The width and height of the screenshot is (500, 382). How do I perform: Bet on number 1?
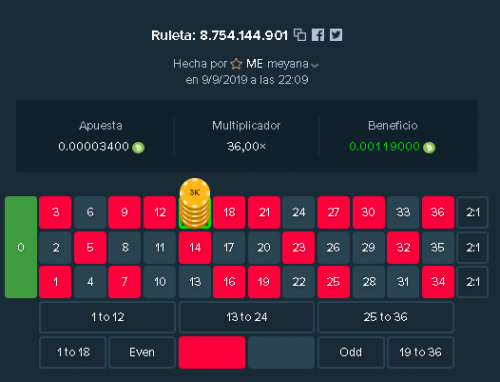55,282
